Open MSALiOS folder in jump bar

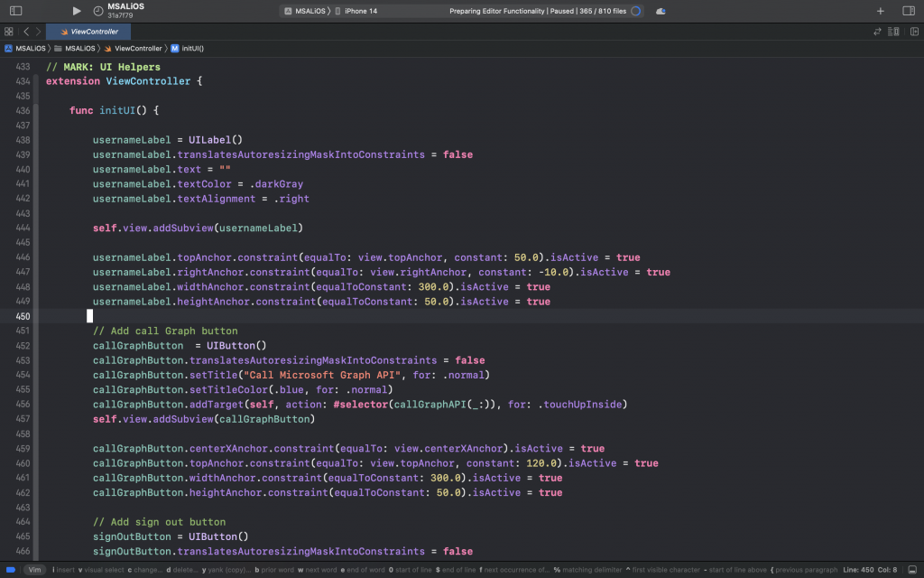pos(75,49)
